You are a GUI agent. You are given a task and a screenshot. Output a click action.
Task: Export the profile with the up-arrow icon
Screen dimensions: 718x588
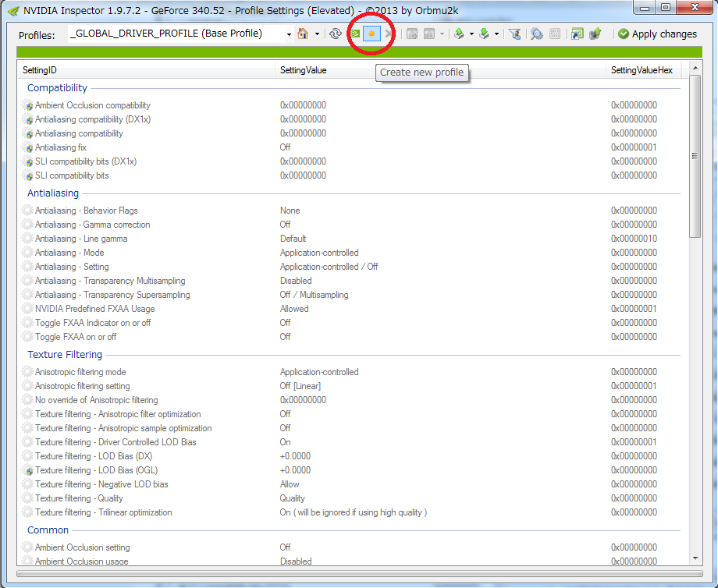point(459,34)
